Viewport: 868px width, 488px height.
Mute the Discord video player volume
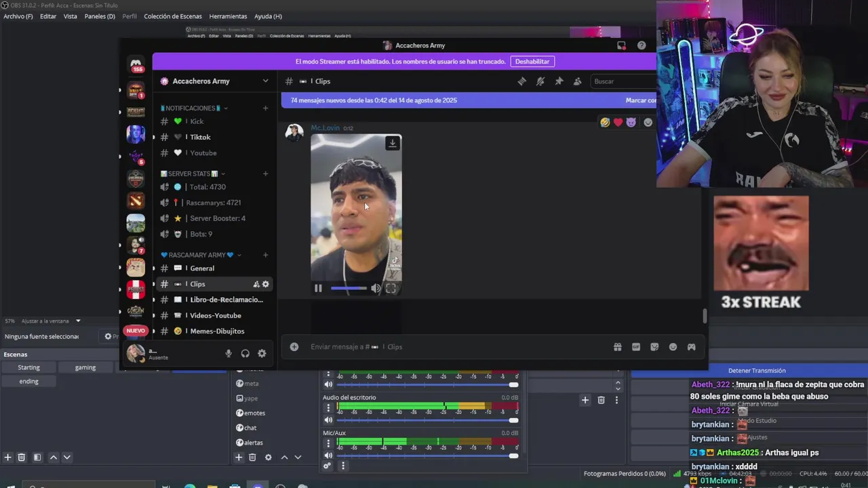tap(376, 288)
